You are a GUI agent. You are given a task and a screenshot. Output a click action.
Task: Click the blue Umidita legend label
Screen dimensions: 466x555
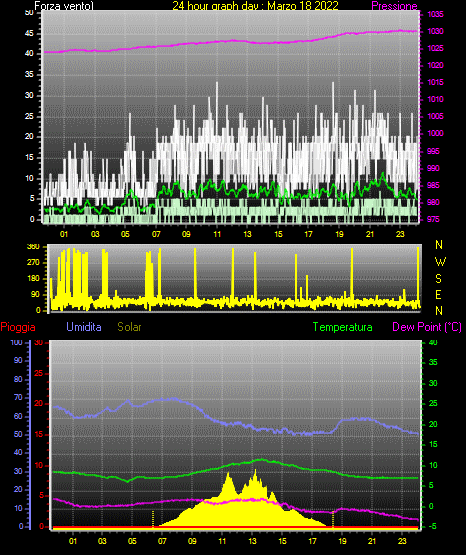click(84, 327)
